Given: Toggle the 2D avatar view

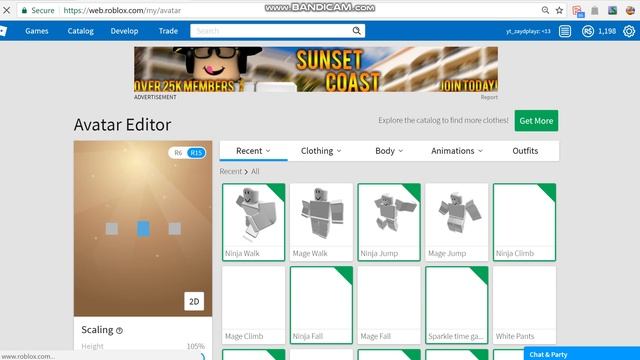Looking at the screenshot, I should pyautogui.click(x=194, y=301).
